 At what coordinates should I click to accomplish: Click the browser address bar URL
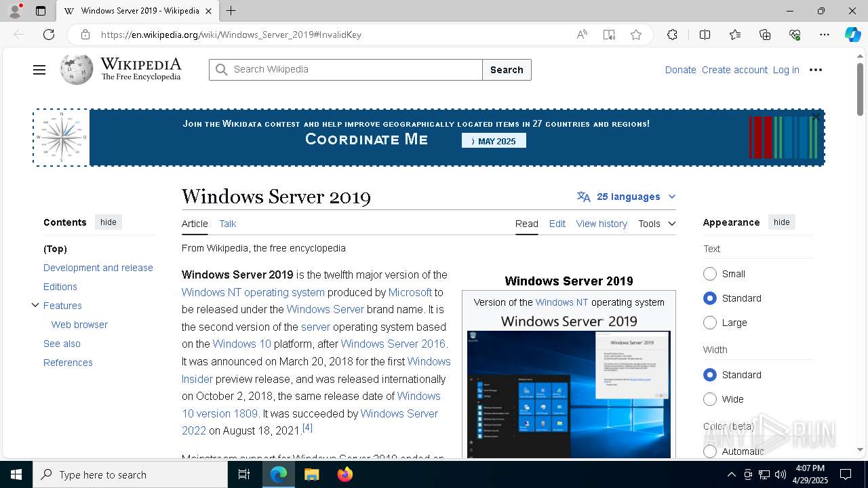point(231,35)
